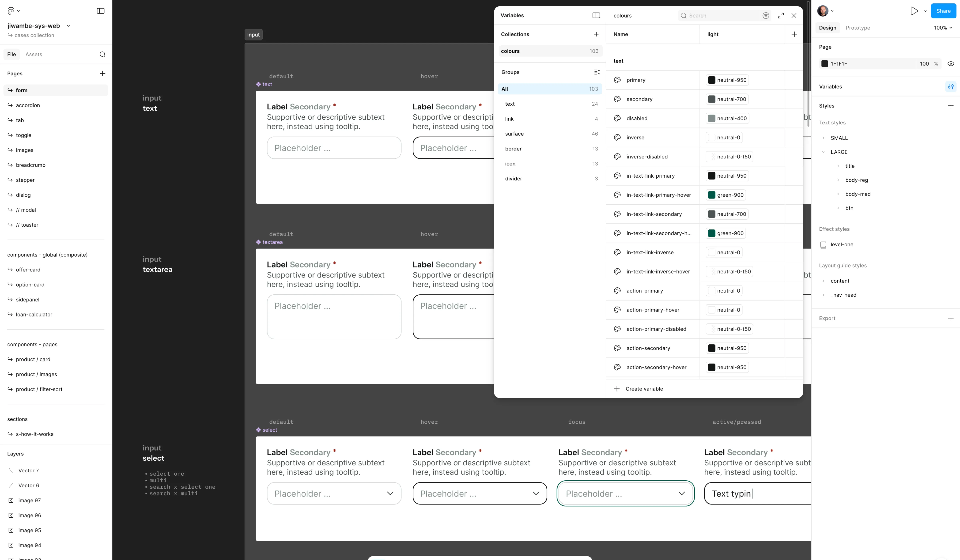Open search in the Pages panel
Image resolution: width=960 pixels, height=560 pixels.
click(x=102, y=54)
